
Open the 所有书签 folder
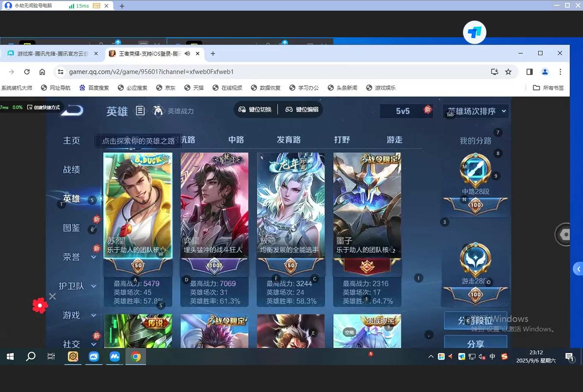[x=548, y=88]
